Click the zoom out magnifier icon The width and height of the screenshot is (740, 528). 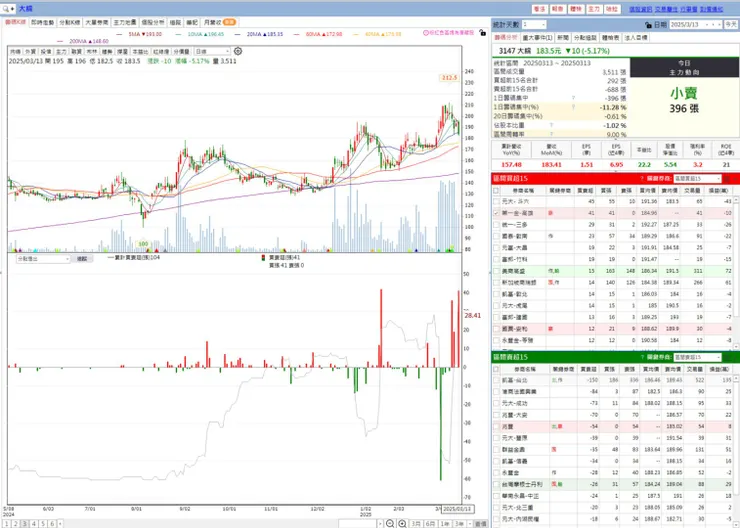click(390, 523)
